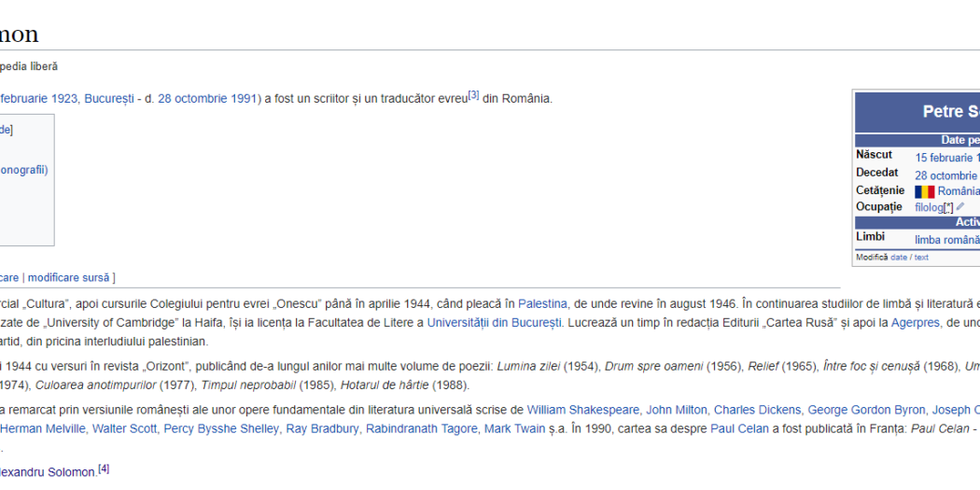Click the Romanian flag icon in infobox

(924, 191)
